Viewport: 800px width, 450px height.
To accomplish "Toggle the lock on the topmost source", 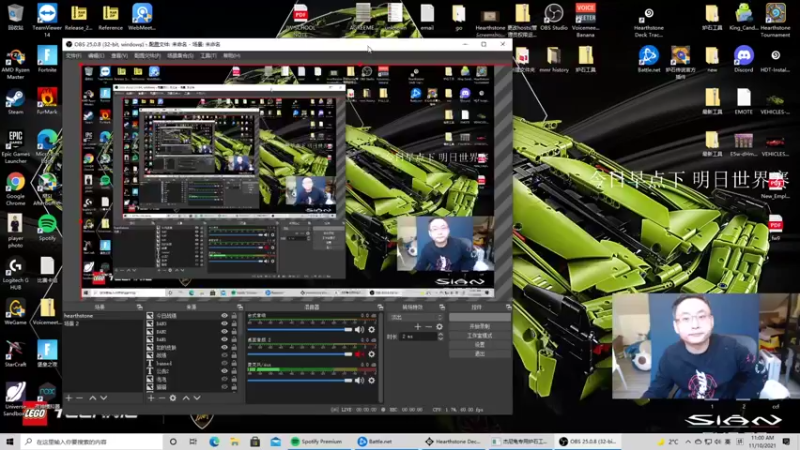I will coord(234,316).
